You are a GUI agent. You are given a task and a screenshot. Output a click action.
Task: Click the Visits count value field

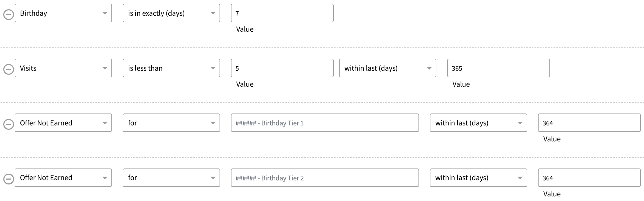(x=282, y=68)
